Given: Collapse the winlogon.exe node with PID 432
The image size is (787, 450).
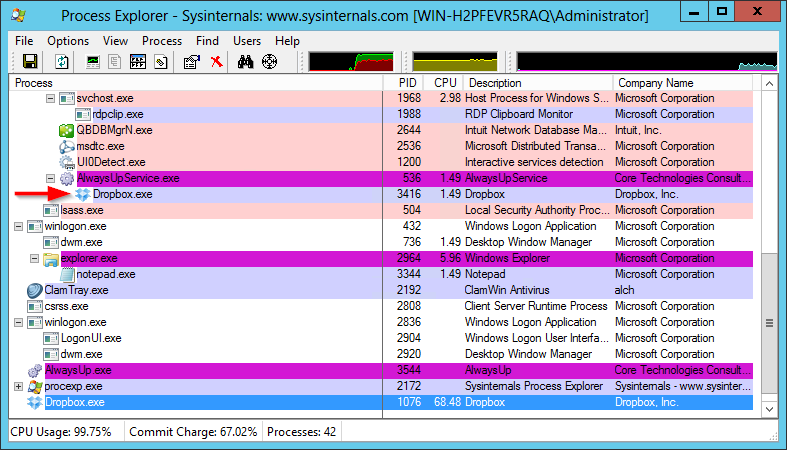Looking at the screenshot, I should tap(19, 226).
